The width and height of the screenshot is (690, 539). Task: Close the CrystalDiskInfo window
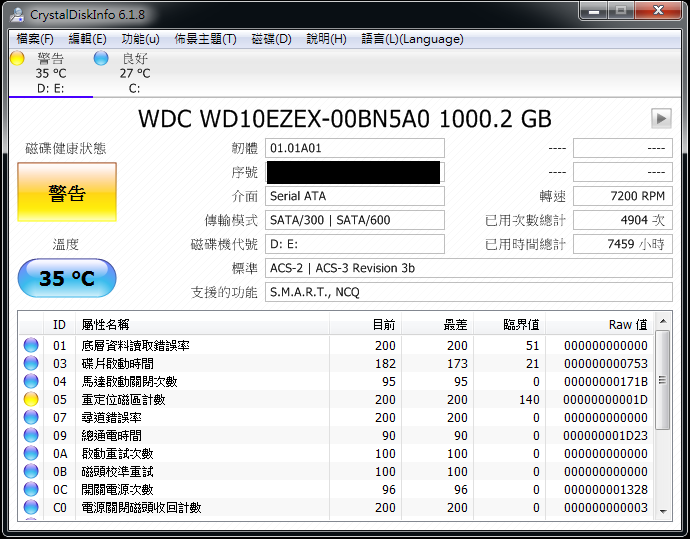[658, 11]
